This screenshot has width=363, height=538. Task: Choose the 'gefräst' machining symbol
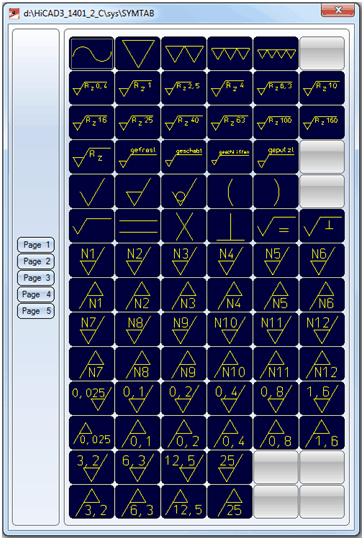click(x=138, y=157)
